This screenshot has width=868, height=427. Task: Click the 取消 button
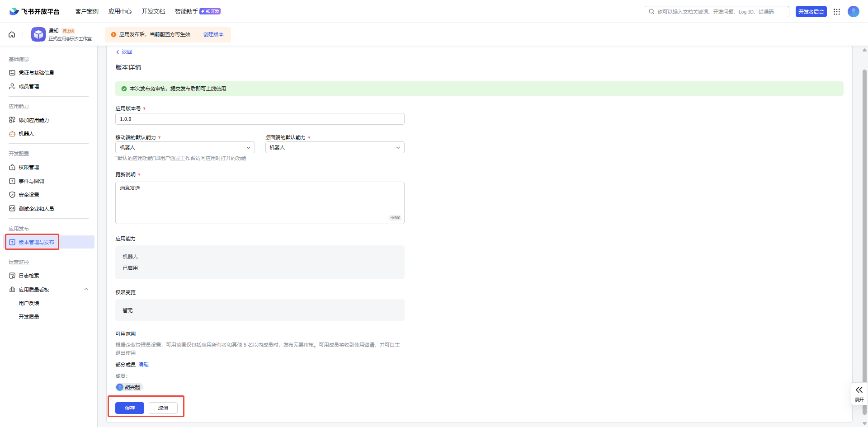(163, 408)
